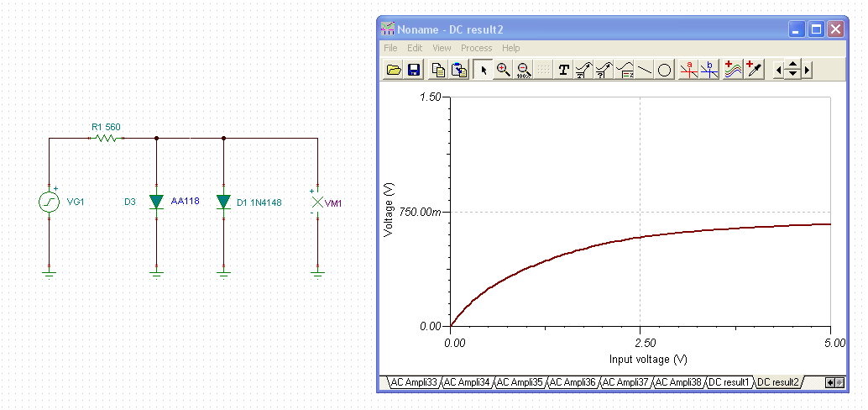Select the VM1 voltmeter symbol
The height and width of the screenshot is (410, 868).
coord(317,202)
